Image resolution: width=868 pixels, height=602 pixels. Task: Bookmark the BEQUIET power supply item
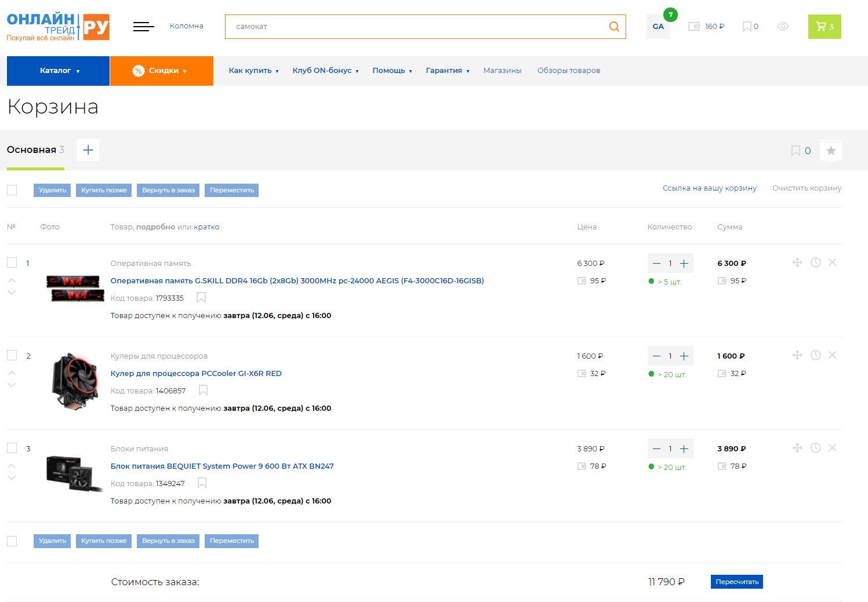202,483
